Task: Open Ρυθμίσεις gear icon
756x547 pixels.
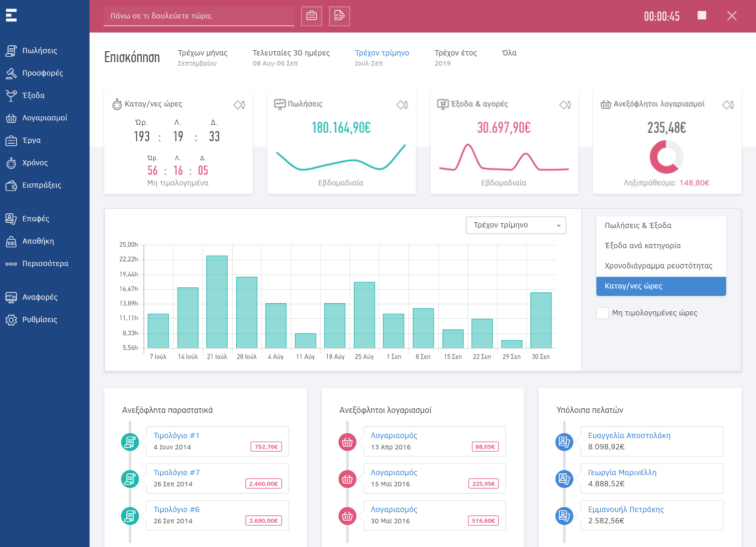Action: pyautogui.click(x=11, y=320)
